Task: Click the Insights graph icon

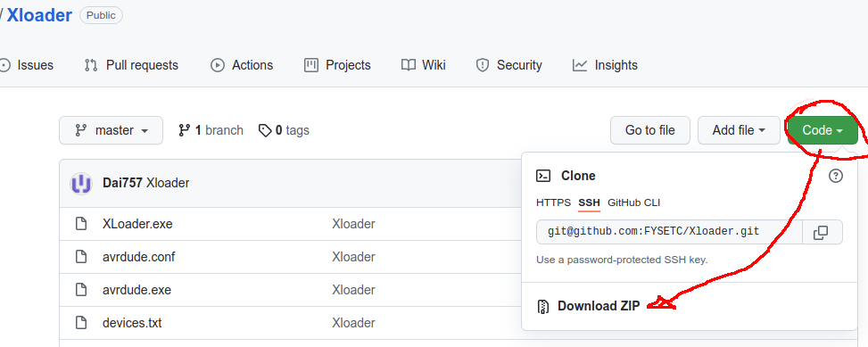Action: (580, 65)
